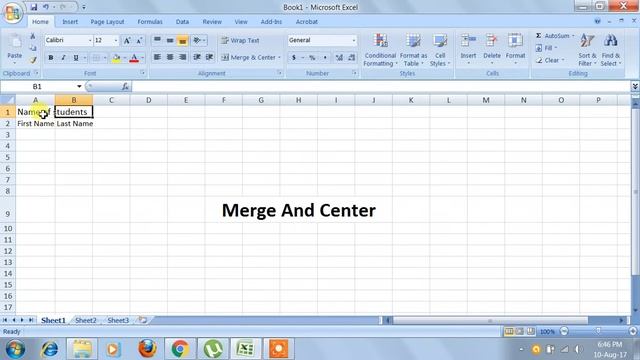This screenshot has height=360, width=640.
Task: Open Format as Table gallery
Action: [x=413, y=50]
